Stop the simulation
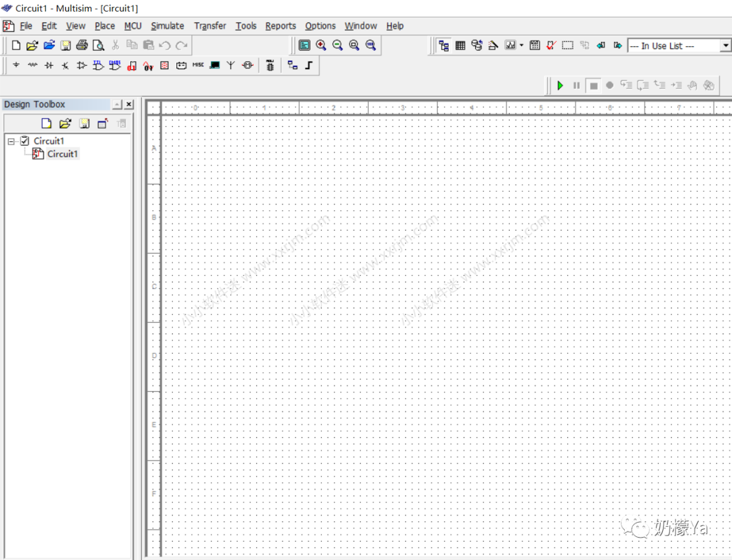 [593, 85]
